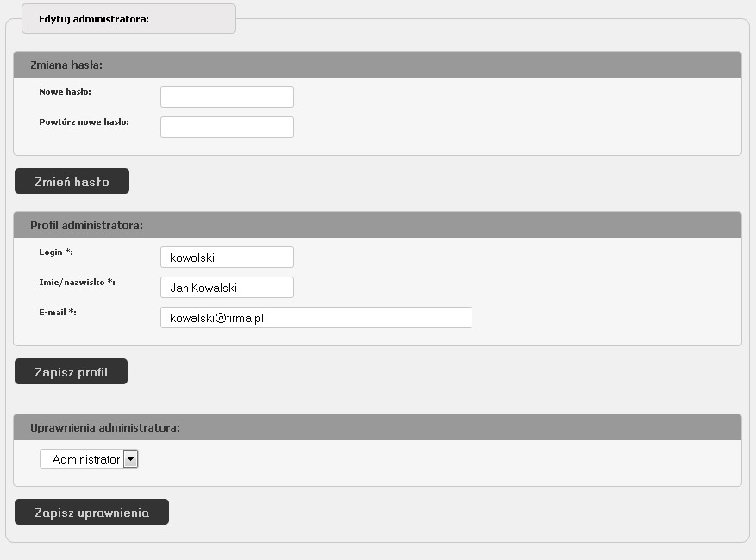Click Zapisz uprawnienia button
This screenshot has height=560, width=756.
[91, 512]
